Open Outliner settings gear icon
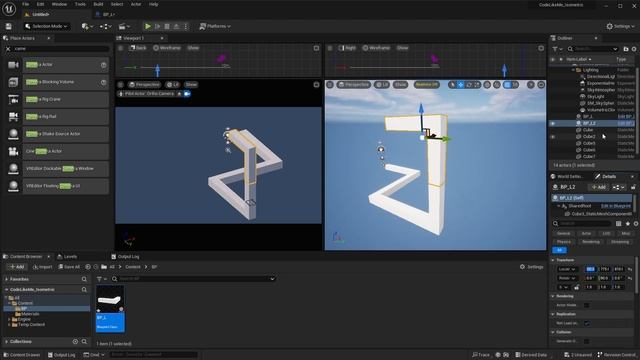Viewport: 640px width, 360px height. [x=634, y=49]
